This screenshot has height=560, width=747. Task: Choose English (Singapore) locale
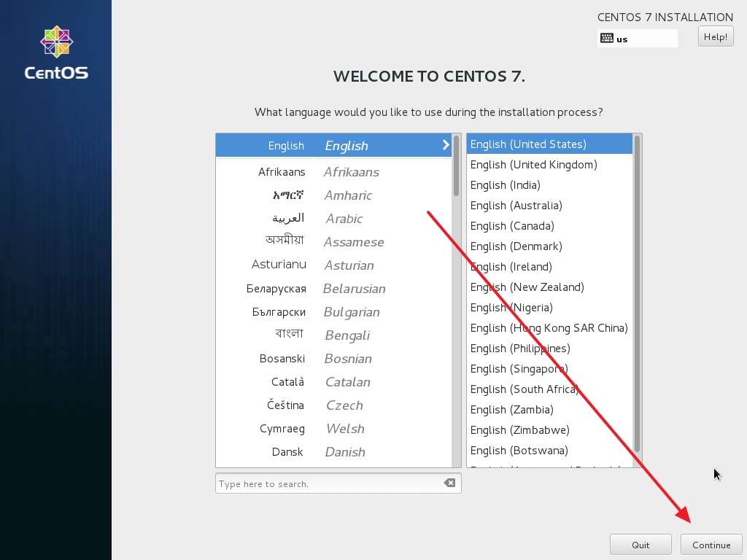550,369
